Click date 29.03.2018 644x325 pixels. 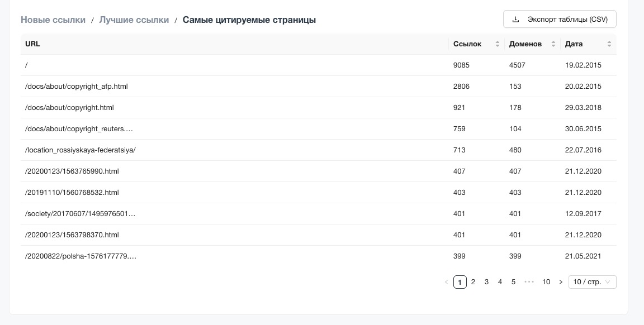583,108
